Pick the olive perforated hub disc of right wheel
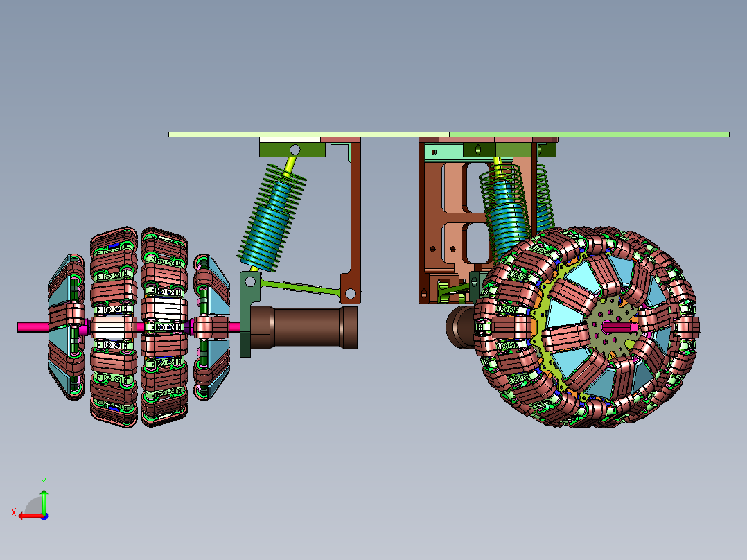 click(x=613, y=329)
